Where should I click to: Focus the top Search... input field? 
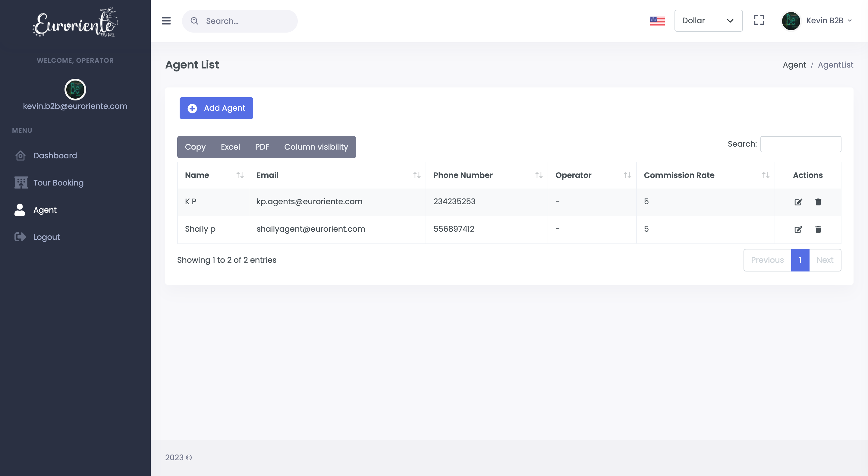tap(240, 21)
